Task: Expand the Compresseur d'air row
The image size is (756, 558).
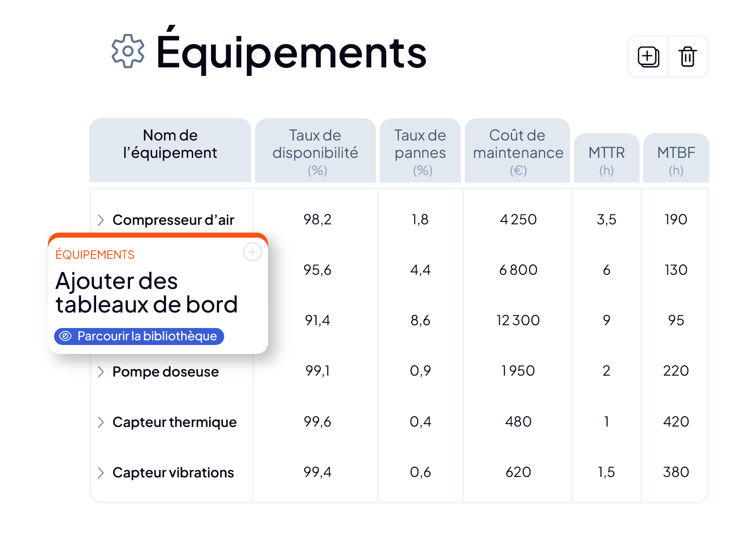Action: (100, 220)
